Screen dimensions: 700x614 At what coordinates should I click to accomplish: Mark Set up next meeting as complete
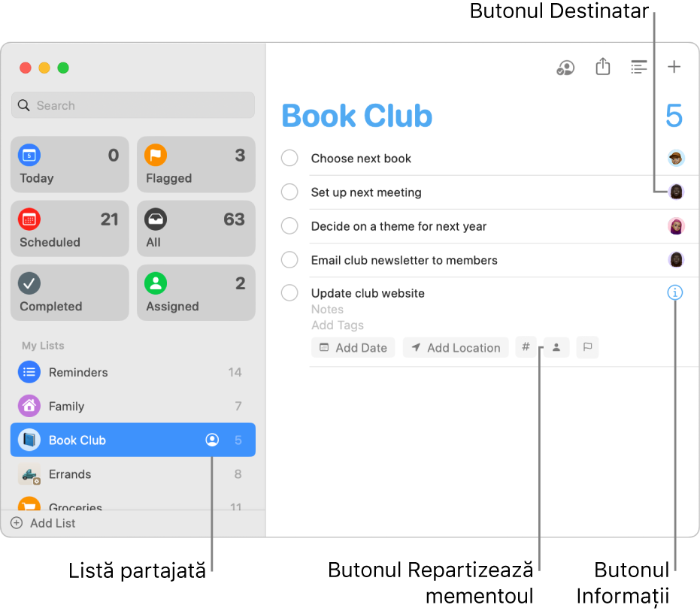289,192
